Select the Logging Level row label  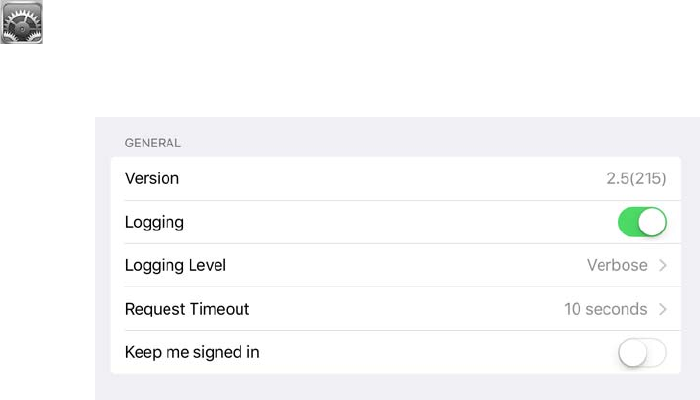[x=175, y=266]
